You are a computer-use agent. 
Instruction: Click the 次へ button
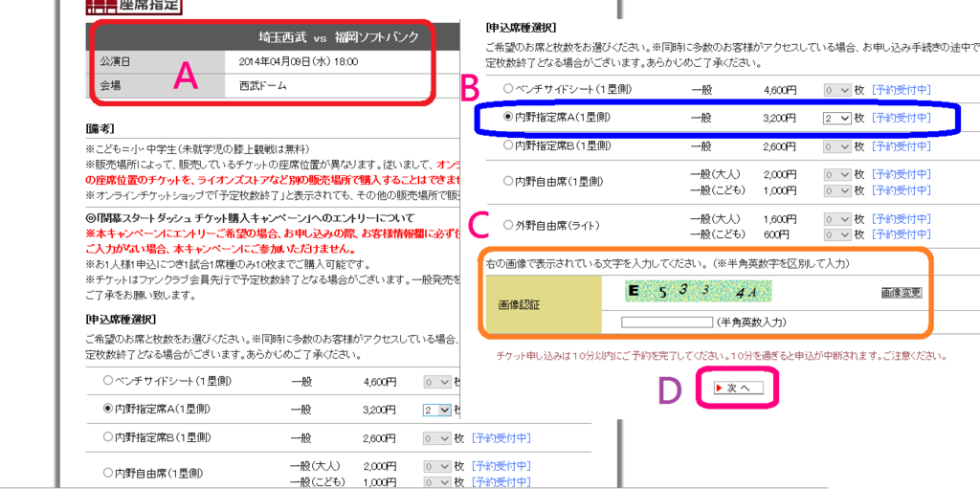coord(739,388)
